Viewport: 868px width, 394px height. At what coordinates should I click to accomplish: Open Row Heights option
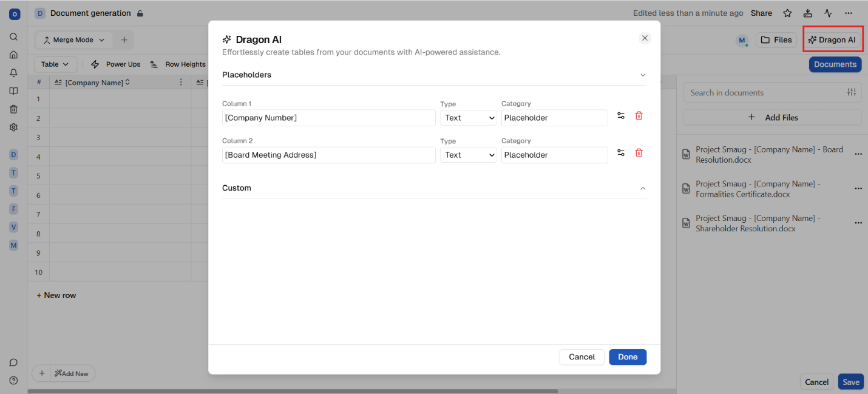pos(178,64)
